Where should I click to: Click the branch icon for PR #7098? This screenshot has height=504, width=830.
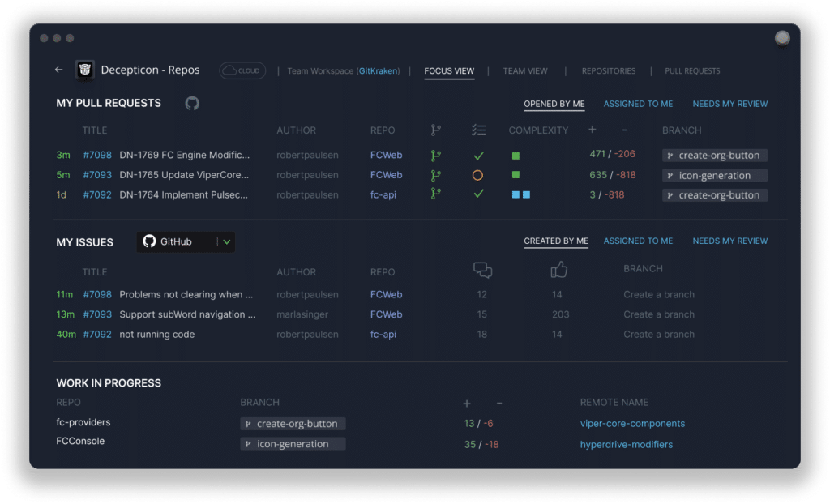click(435, 156)
